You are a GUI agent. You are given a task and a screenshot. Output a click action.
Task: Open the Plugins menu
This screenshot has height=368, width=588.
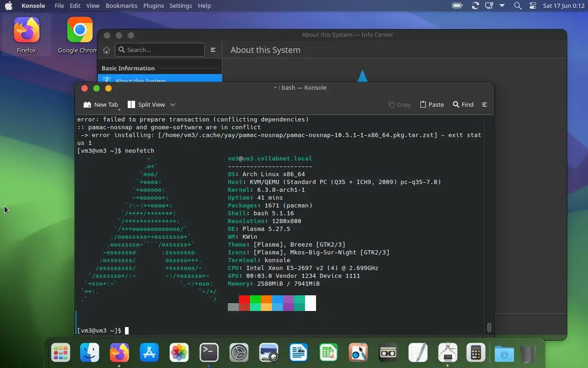[153, 6]
